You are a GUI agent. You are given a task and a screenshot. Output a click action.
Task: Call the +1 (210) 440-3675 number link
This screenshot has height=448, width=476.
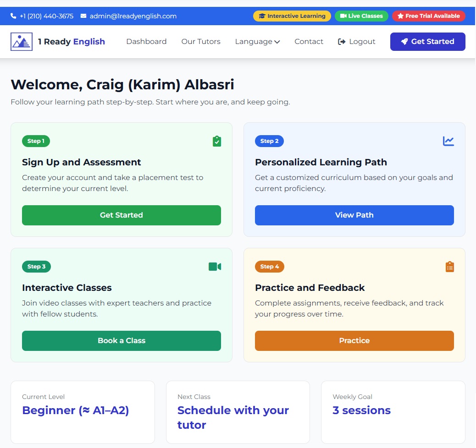[46, 16]
